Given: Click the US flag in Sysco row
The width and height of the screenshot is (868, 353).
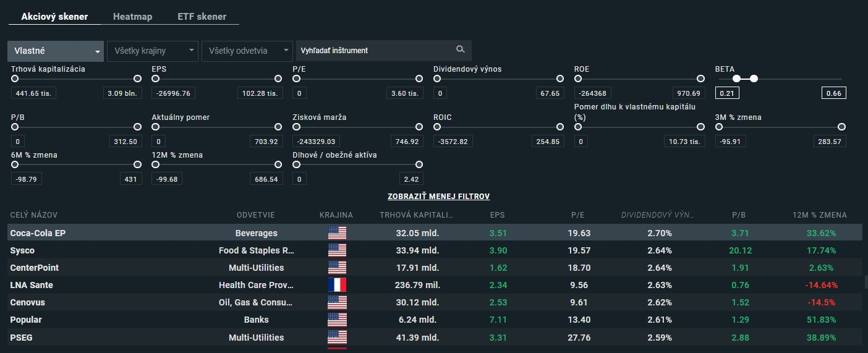Looking at the screenshot, I should coord(337,250).
